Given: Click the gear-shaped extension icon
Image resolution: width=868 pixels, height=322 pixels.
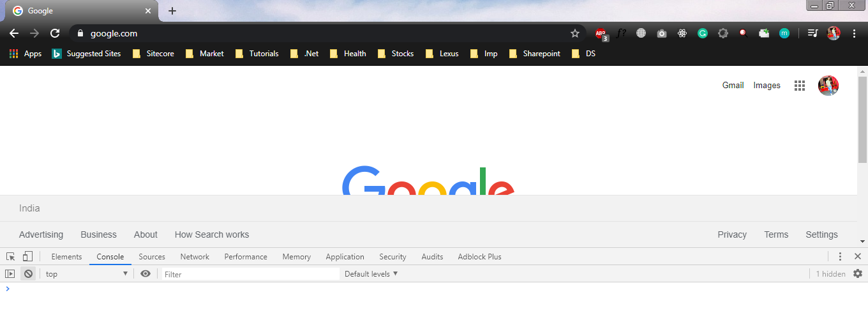Looking at the screenshot, I should (723, 33).
